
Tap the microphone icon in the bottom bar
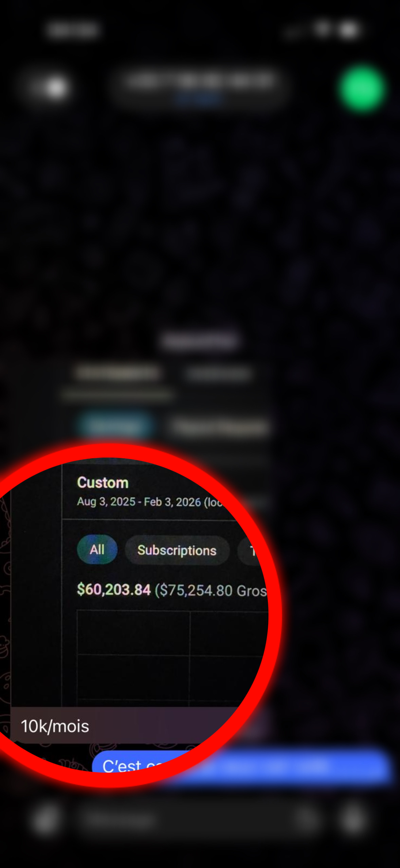click(x=353, y=820)
